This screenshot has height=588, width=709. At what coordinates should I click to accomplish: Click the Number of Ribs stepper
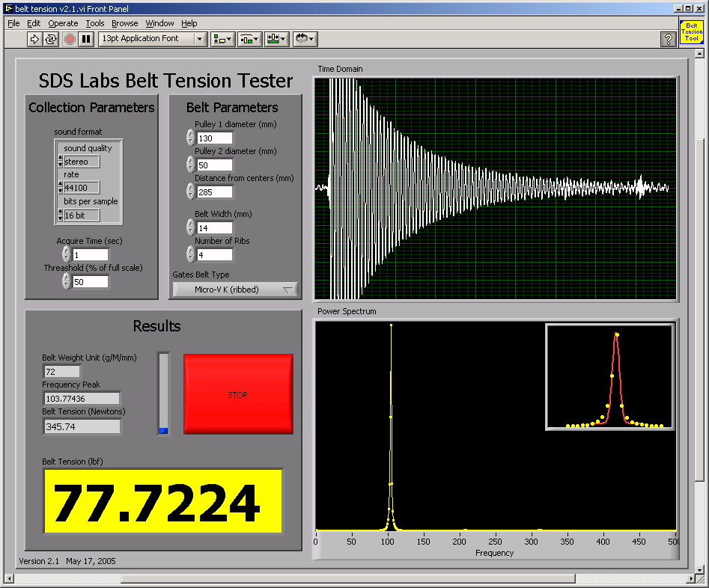pos(190,254)
